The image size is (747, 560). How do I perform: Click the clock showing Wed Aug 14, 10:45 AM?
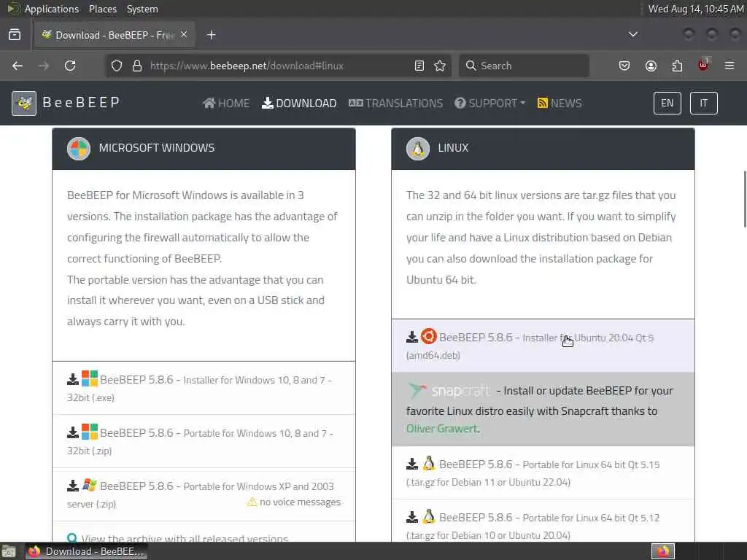(x=695, y=9)
